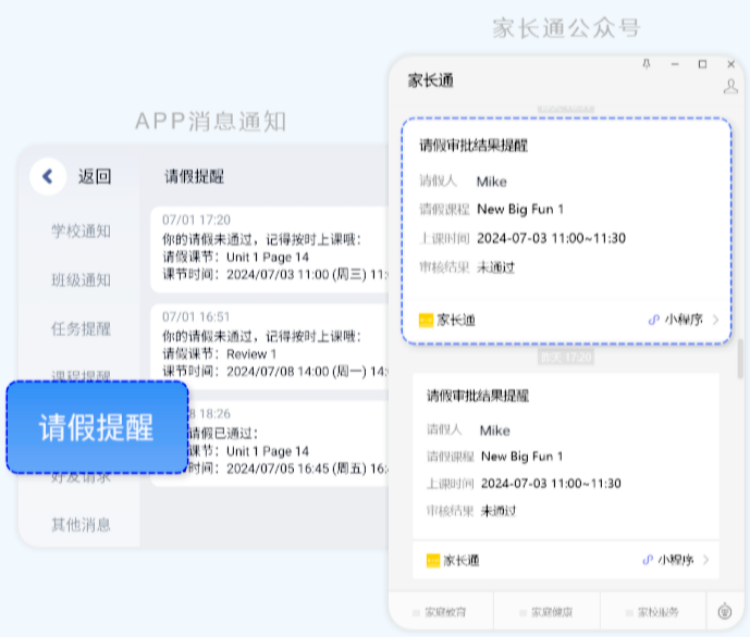Click the 家长通 yellow logo in first card

[x=426, y=320]
